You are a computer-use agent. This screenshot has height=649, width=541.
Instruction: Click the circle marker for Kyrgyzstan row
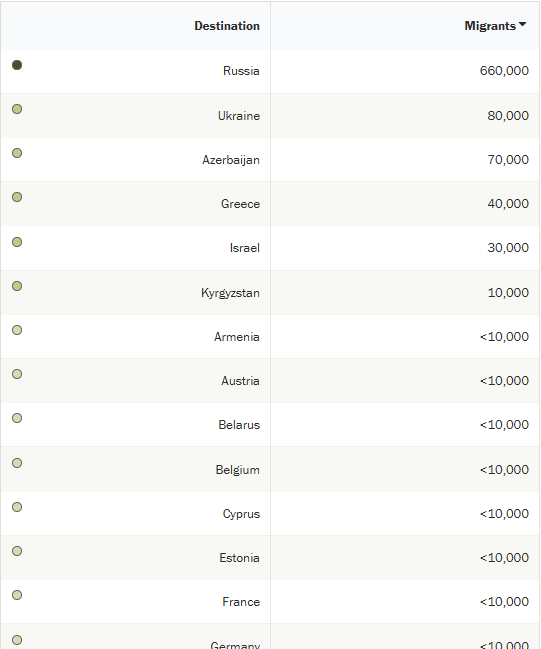(x=17, y=286)
